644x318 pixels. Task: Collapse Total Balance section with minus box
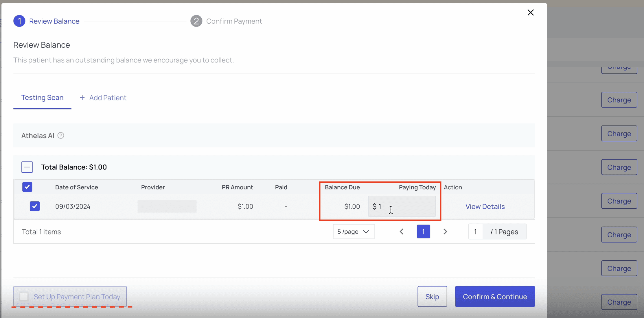point(27,167)
